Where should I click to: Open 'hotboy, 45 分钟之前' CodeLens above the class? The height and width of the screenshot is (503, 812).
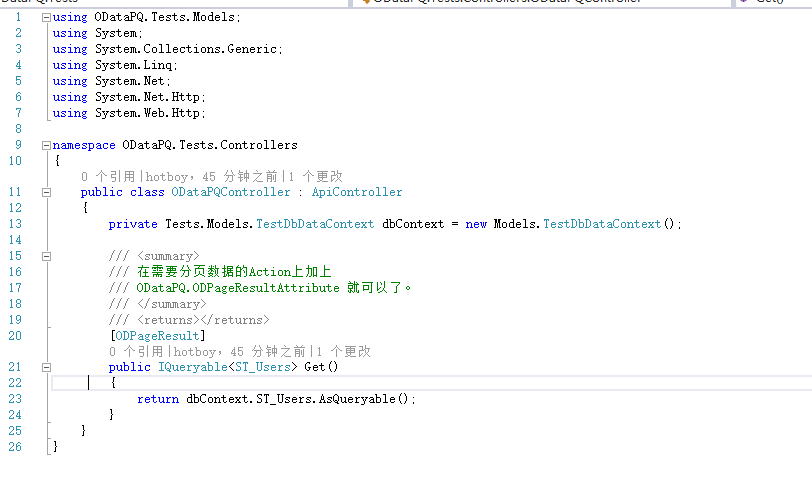click(x=211, y=177)
